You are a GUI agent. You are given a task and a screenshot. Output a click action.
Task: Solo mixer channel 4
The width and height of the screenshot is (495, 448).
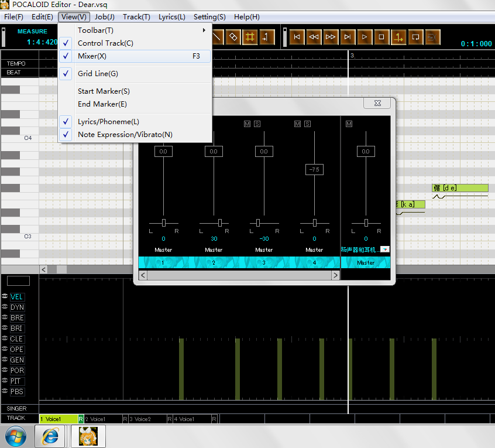(x=308, y=124)
